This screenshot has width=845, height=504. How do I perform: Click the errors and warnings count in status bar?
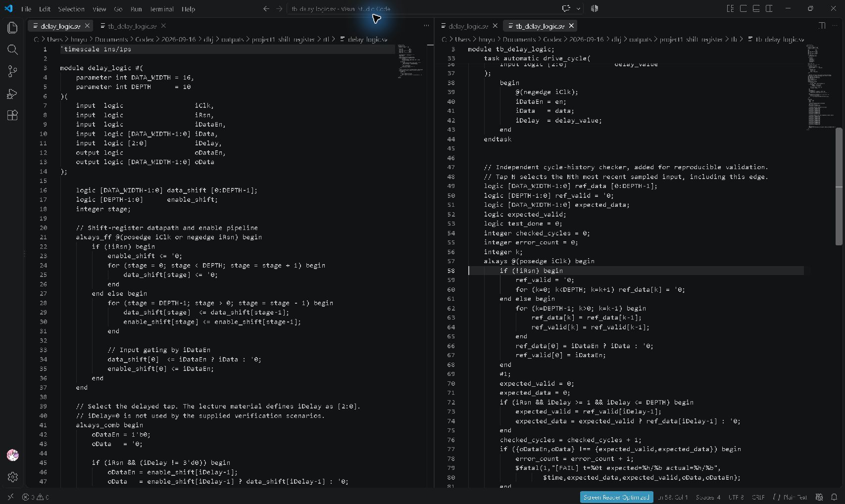36,497
